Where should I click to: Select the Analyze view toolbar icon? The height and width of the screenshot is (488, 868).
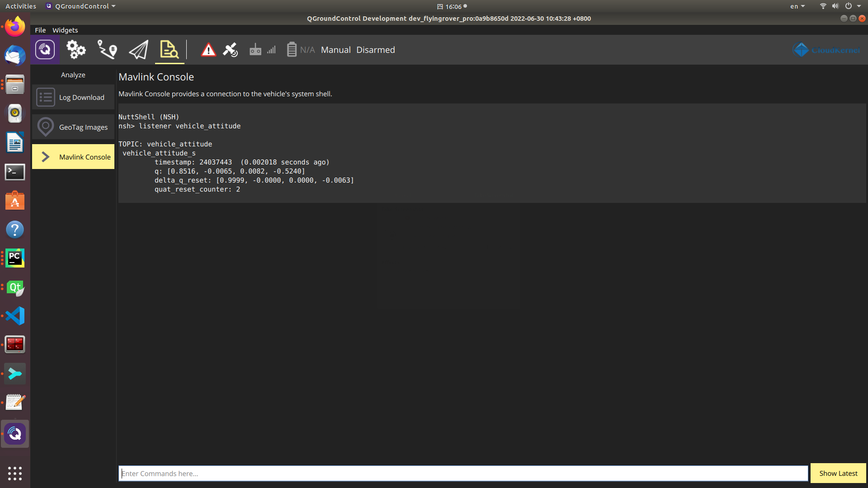[169, 50]
